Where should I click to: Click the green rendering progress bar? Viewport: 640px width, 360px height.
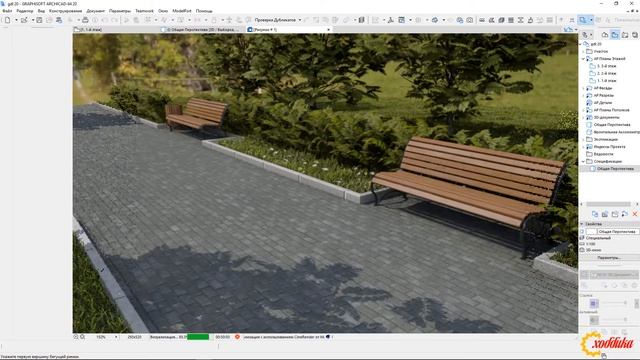click(198, 337)
